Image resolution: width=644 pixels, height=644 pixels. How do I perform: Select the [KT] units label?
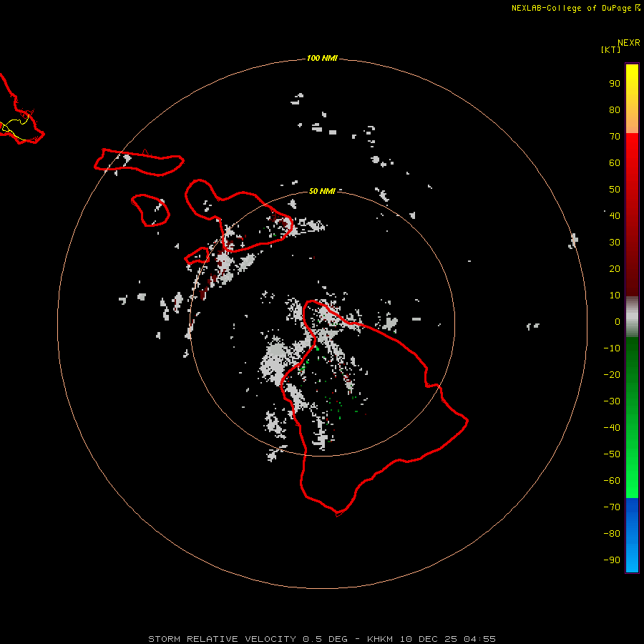(x=610, y=49)
